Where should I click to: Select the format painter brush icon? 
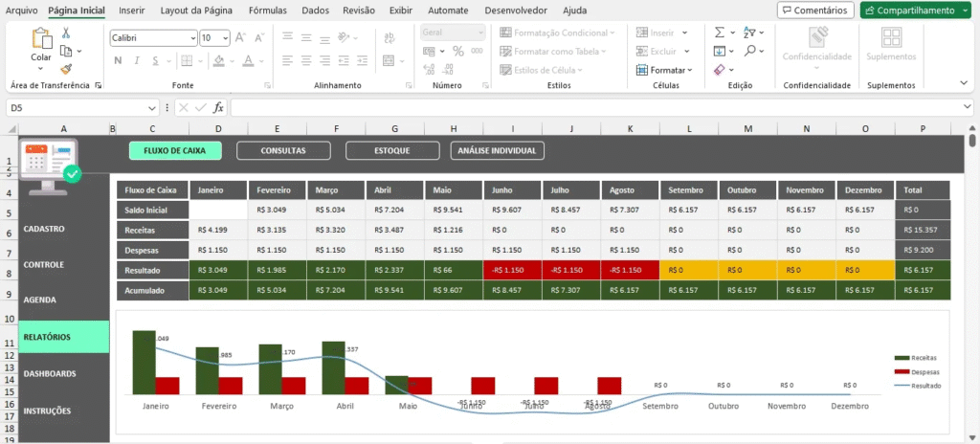pos(66,68)
